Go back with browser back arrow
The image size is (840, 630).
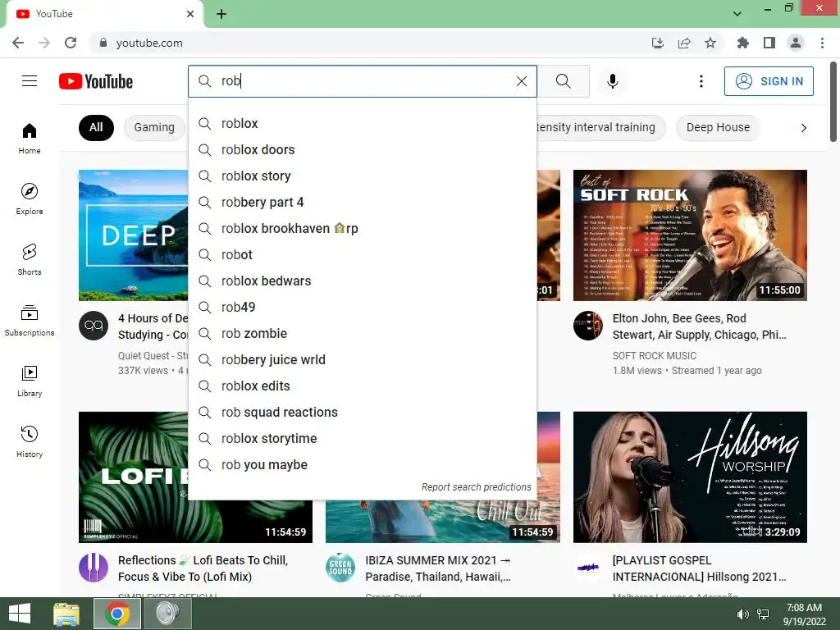[18, 43]
